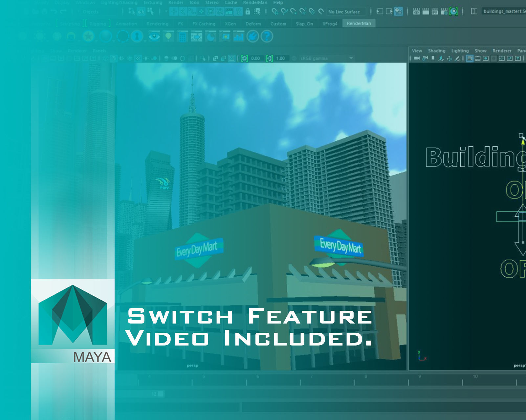Open render settings clapperboard gear icon
This screenshot has height=420, width=526.
[444, 11]
